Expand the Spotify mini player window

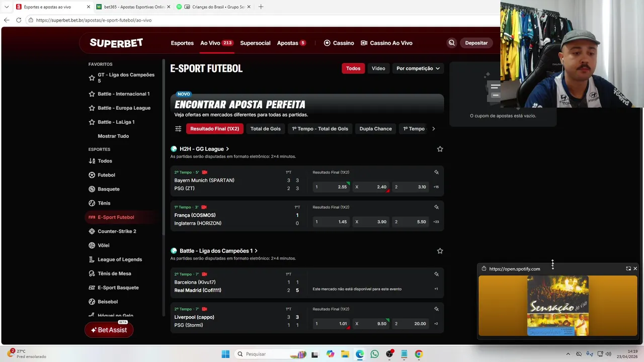(x=628, y=268)
